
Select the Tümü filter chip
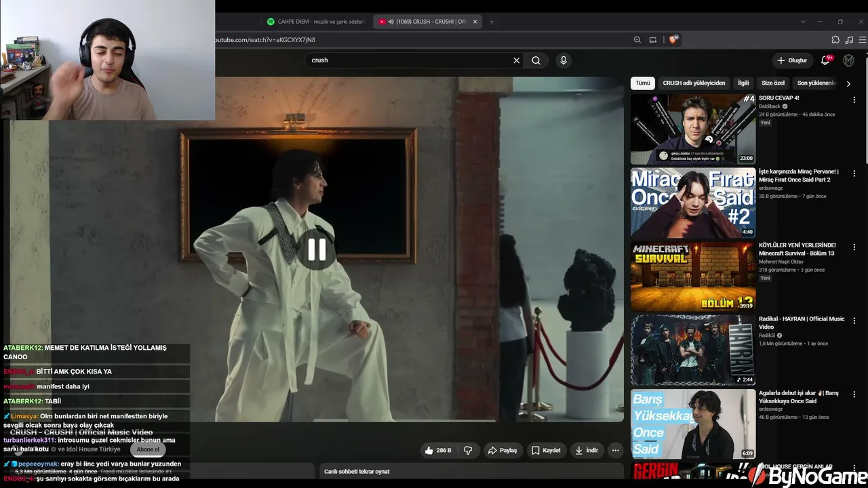tap(643, 83)
